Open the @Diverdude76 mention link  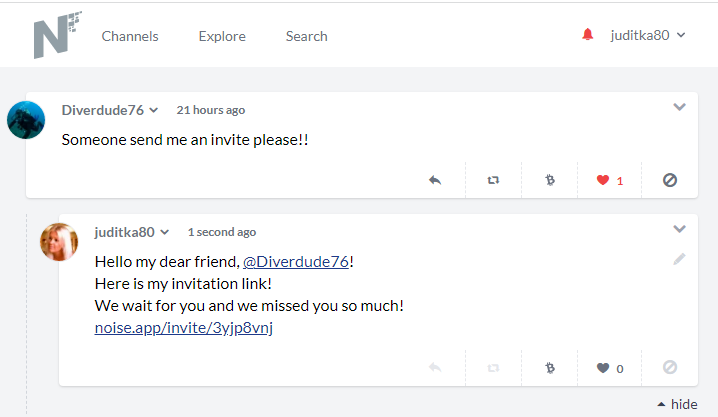click(x=296, y=262)
